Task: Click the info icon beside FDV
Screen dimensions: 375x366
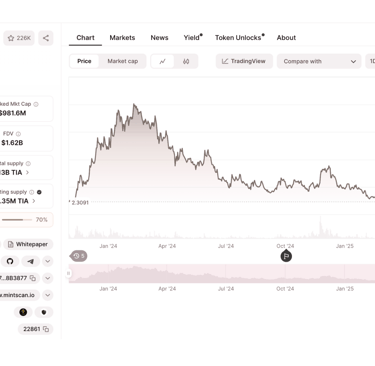Action: coord(18,134)
